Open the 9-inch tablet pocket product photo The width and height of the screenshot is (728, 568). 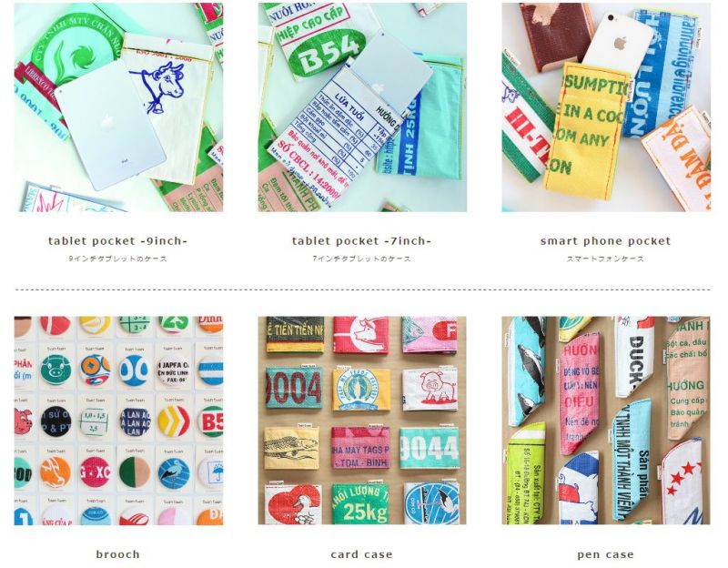(x=118, y=107)
